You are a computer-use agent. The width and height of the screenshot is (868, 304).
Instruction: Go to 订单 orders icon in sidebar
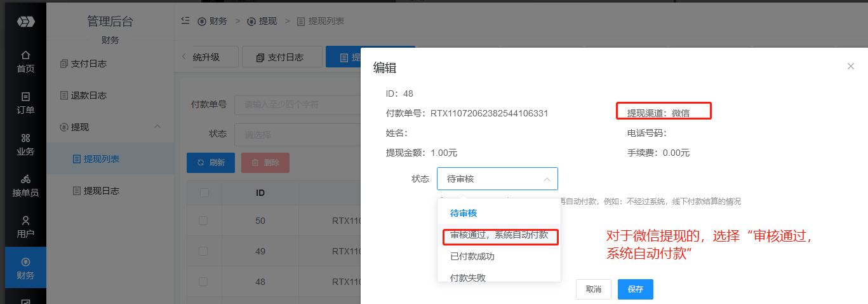(25, 97)
